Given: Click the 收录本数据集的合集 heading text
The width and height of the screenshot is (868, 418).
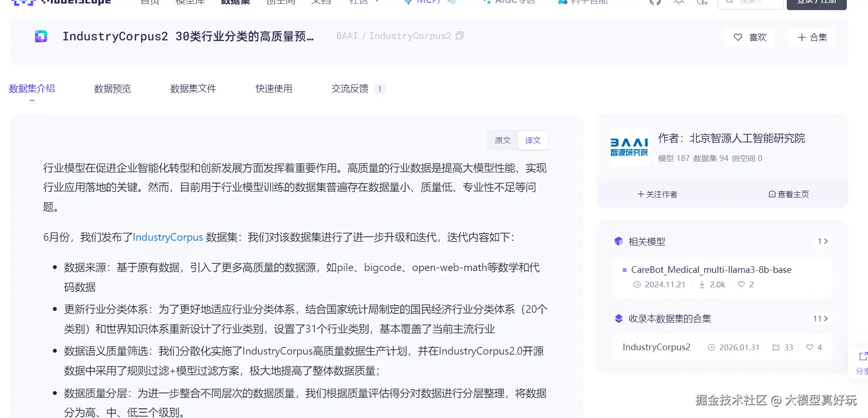Looking at the screenshot, I should [670, 319].
